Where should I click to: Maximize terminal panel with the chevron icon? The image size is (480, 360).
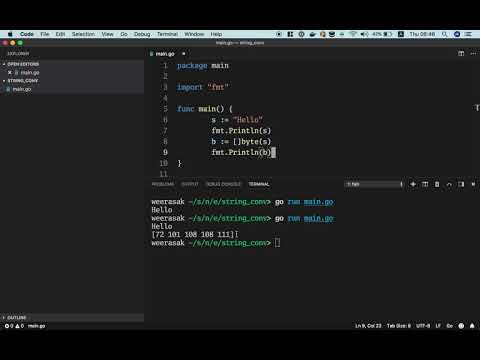point(449,184)
